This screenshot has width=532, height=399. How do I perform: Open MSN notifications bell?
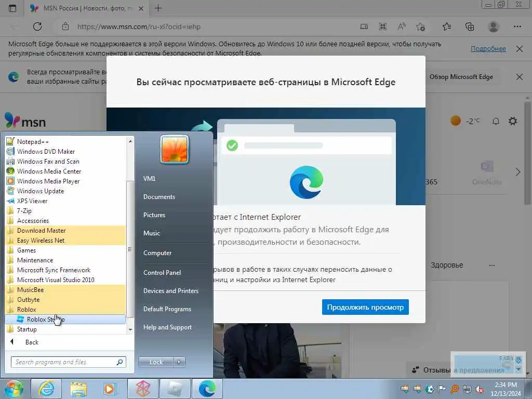pyautogui.click(x=496, y=121)
